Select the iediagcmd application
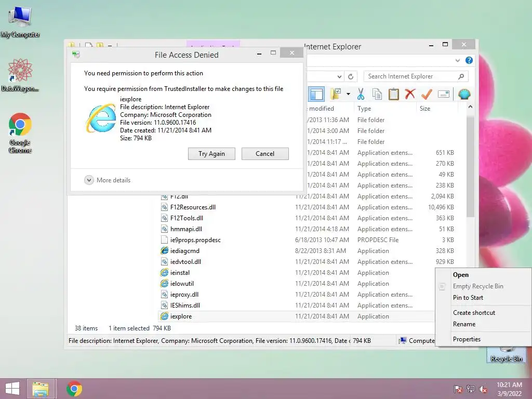The image size is (532, 399). [x=184, y=251]
